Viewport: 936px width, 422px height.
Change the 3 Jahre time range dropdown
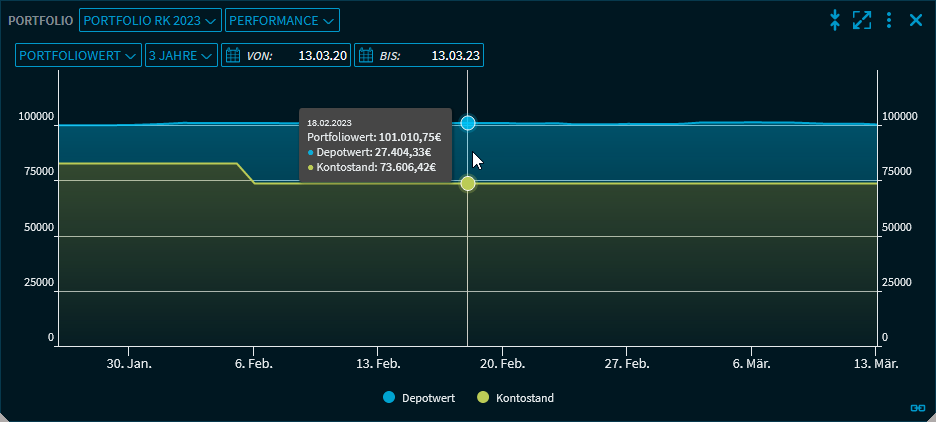(181, 55)
